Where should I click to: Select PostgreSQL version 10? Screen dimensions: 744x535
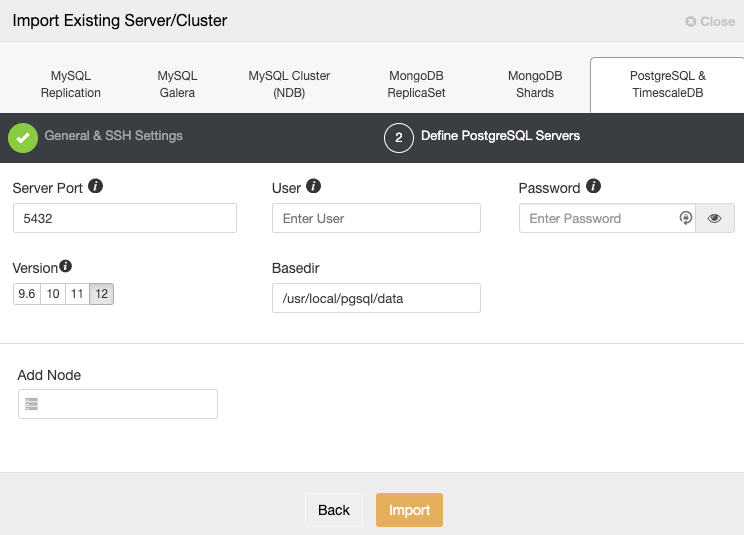coord(53,294)
